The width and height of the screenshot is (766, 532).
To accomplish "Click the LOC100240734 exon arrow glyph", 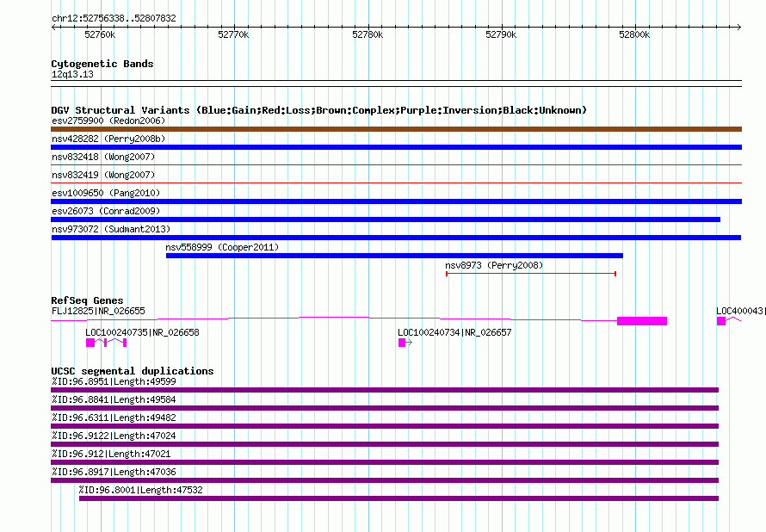I will (405, 343).
